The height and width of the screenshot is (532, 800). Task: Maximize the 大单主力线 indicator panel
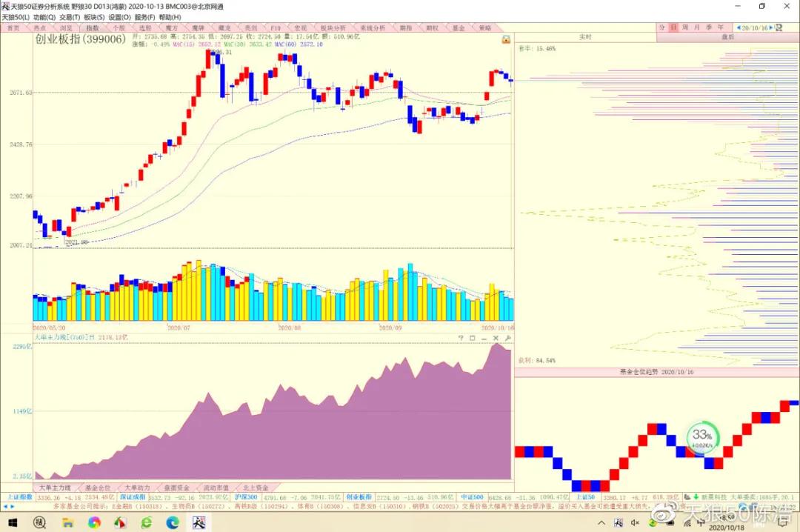473,338
